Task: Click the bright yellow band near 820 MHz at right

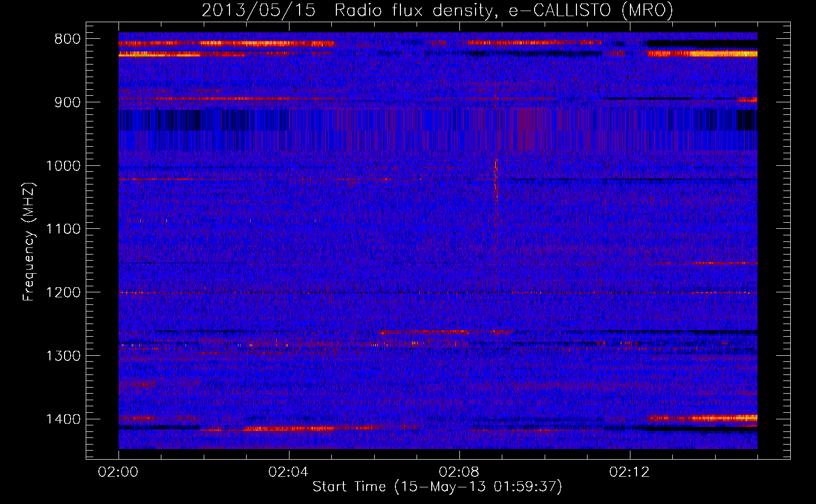Action: point(703,53)
